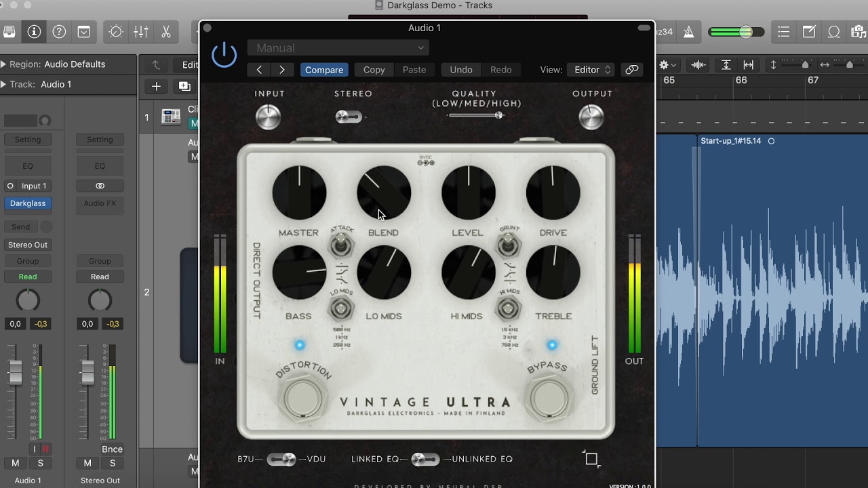Toggle the plugin power button
Screen dimensions: 868x488
pyautogui.click(x=224, y=55)
